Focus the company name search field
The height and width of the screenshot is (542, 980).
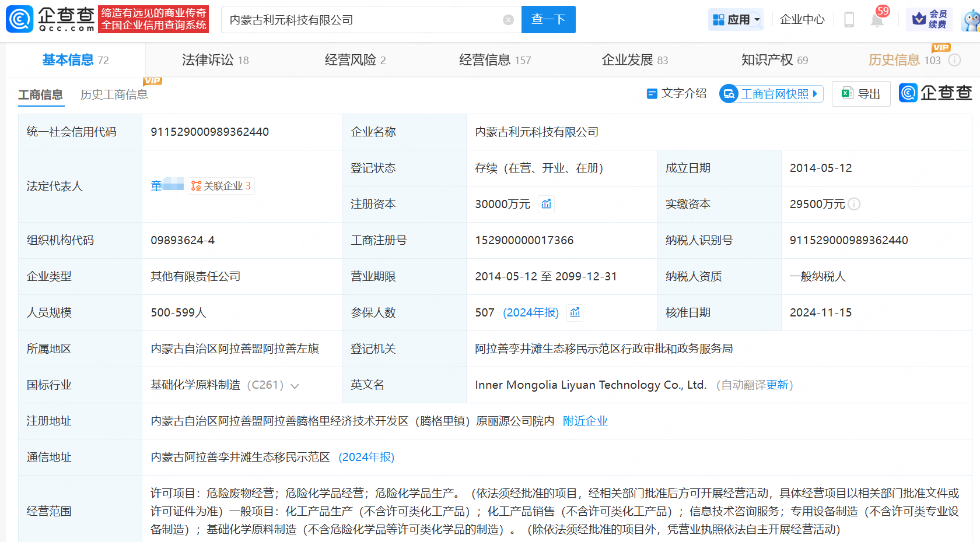[x=362, y=20]
